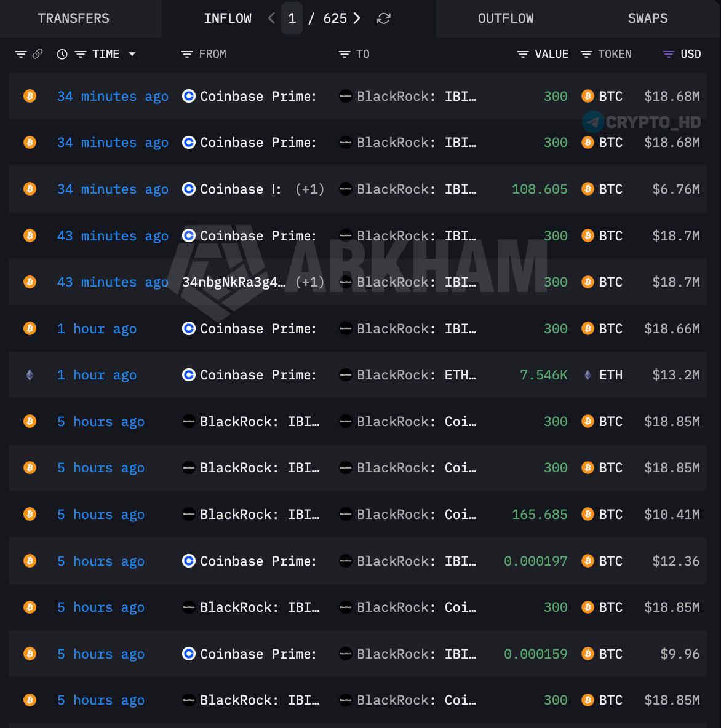Click Coinbase logo in the 108.605 BTC row
721x728 pixels.
189,189
